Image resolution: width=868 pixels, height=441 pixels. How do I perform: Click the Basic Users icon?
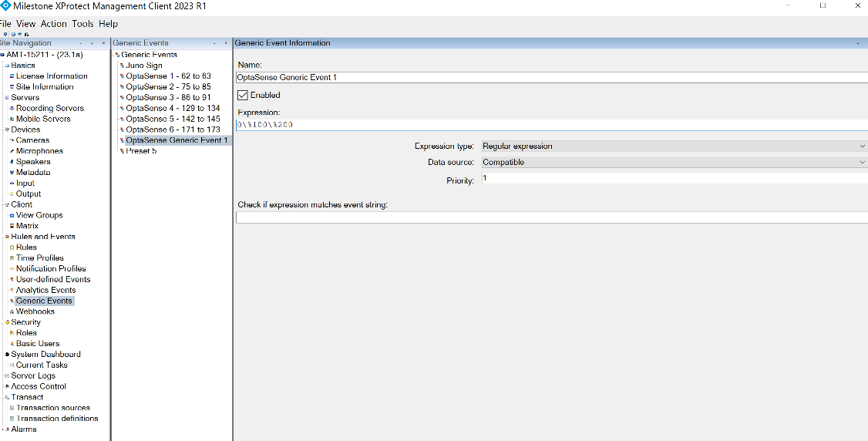(12, 344)
